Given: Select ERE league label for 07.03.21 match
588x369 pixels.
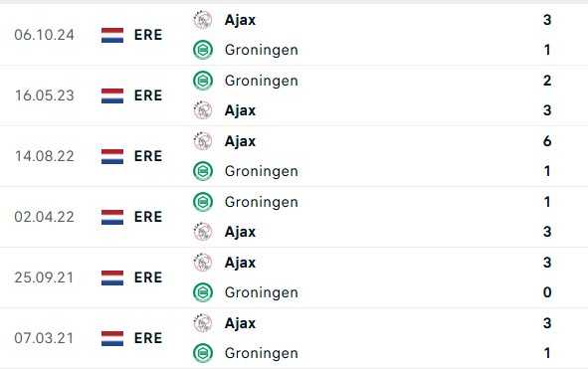Looking at the screenshot, I should click(148, 338).
